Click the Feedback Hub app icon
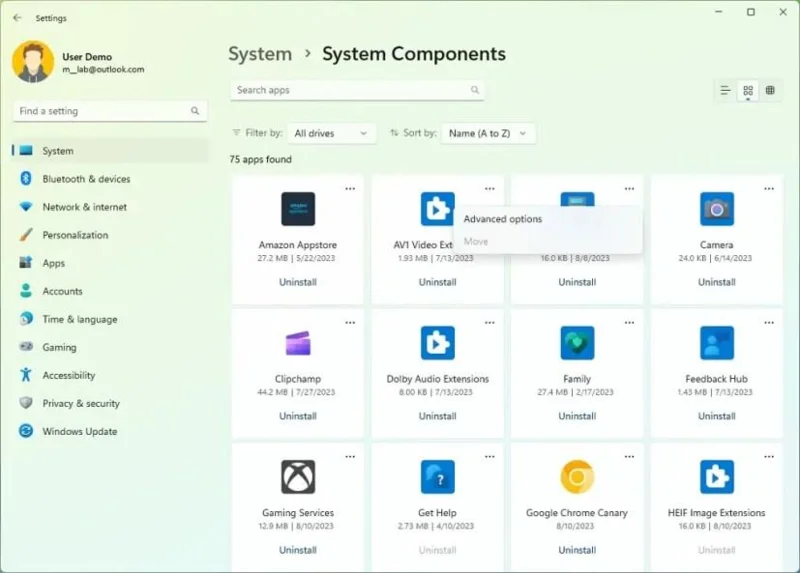800x573 pixels. click(717, 343)
